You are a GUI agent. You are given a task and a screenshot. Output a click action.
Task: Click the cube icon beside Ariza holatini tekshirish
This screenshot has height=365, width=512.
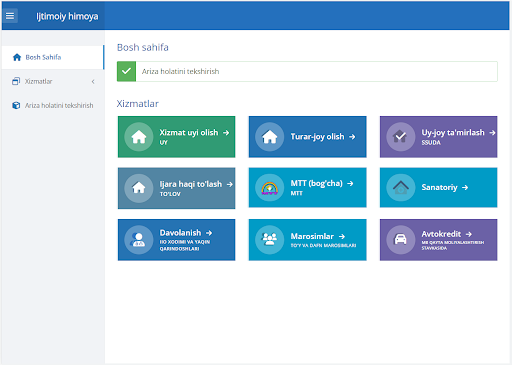(16, 105)
